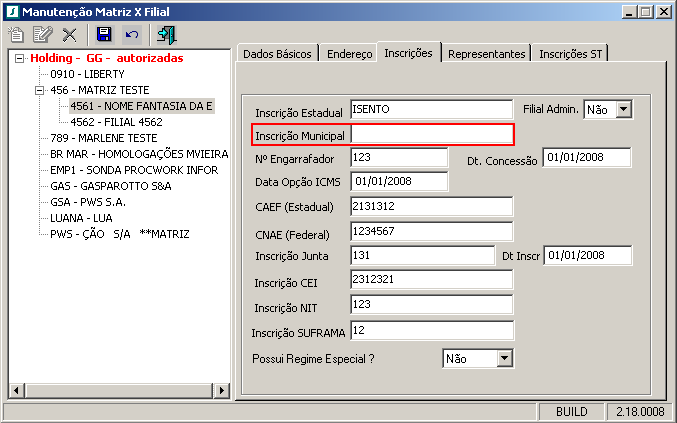Click the 2.18.0008 version text

tap(640, 411)
